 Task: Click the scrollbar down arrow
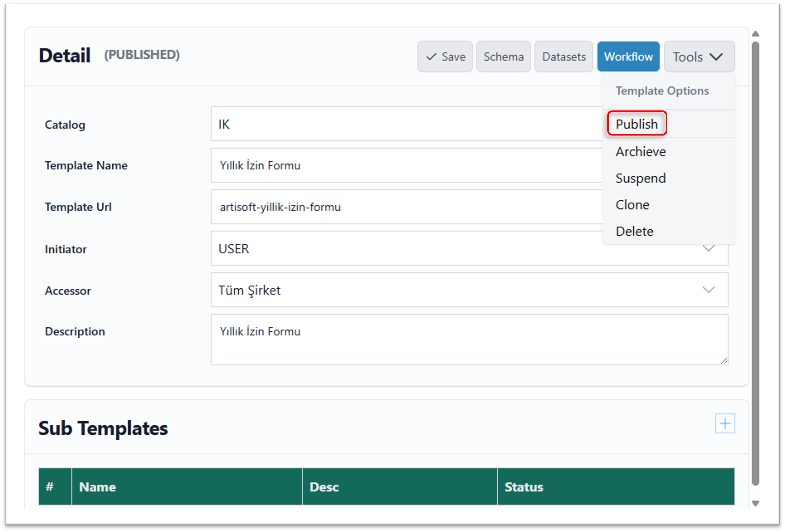(x=756, y=503)
